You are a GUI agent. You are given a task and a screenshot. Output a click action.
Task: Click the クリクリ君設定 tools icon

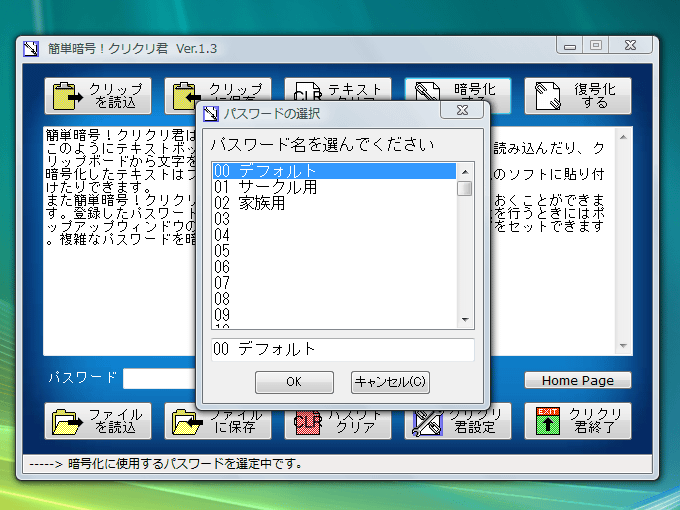tap(428, 423)
